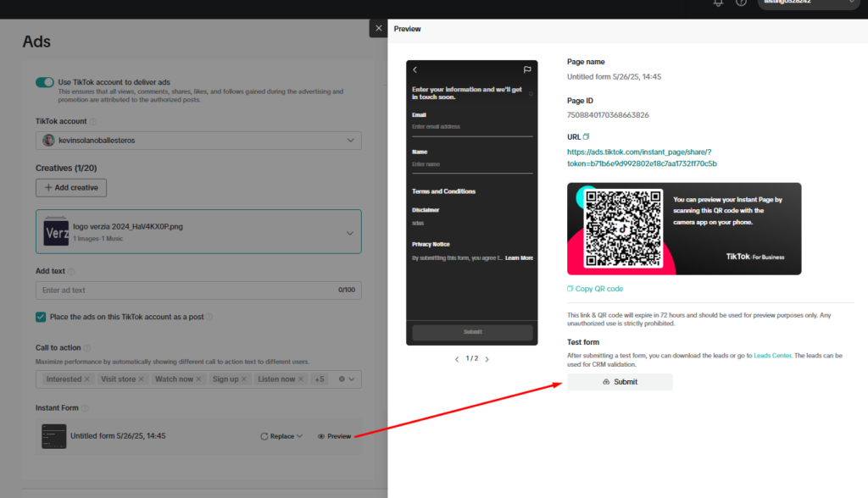Uncheck Place the ads as a post
Screen dimensions: 868x498
[42, 317]
